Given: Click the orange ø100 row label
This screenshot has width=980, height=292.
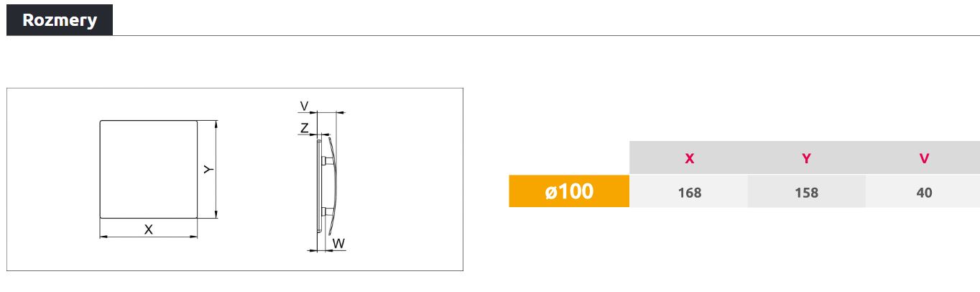Looking at the screenshot, I should [569, 191].
